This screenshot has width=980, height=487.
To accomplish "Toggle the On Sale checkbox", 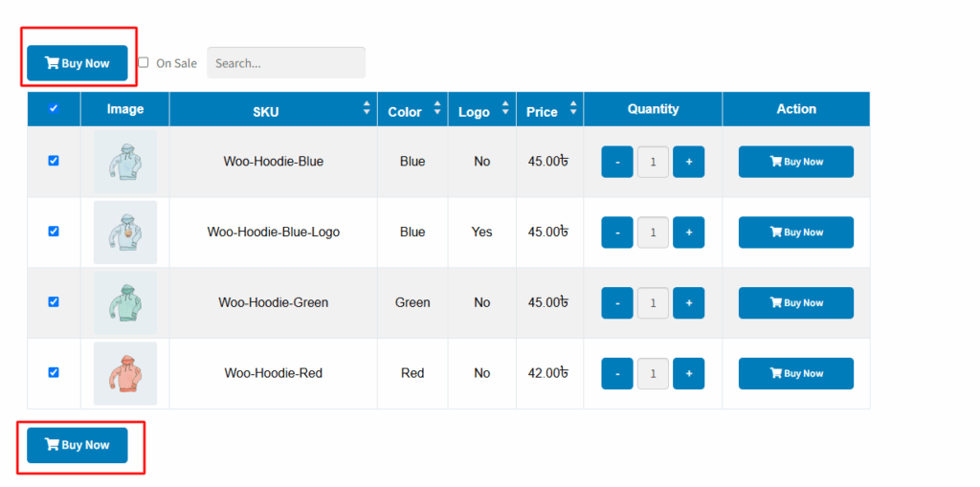I will click(x=144, y=62).
